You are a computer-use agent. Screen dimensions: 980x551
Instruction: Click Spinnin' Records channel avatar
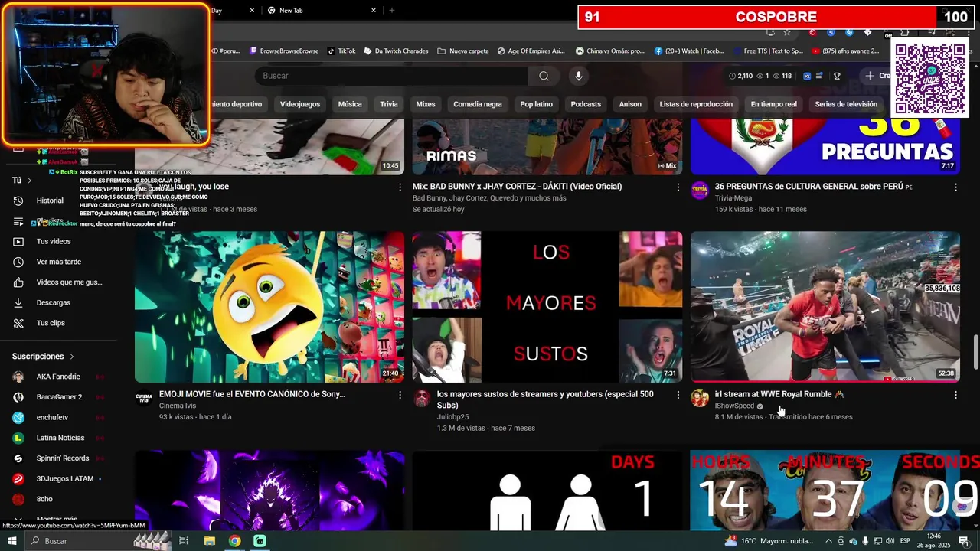pos(18,458)
